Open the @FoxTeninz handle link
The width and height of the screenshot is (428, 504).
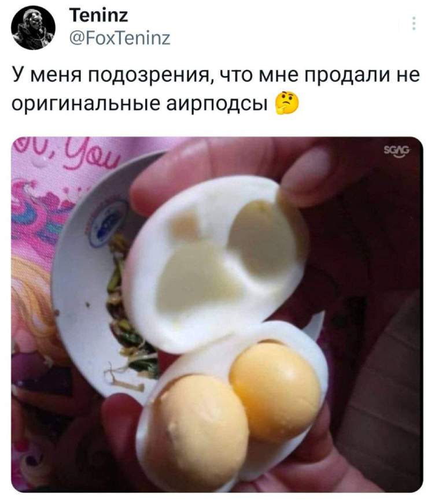click(x=120, y=39)
